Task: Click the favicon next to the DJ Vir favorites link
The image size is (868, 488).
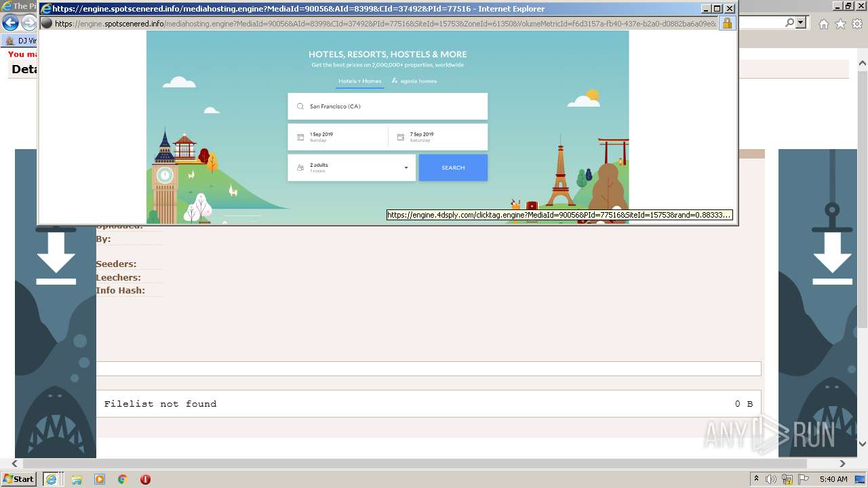Action: click(x=10, y=41)
